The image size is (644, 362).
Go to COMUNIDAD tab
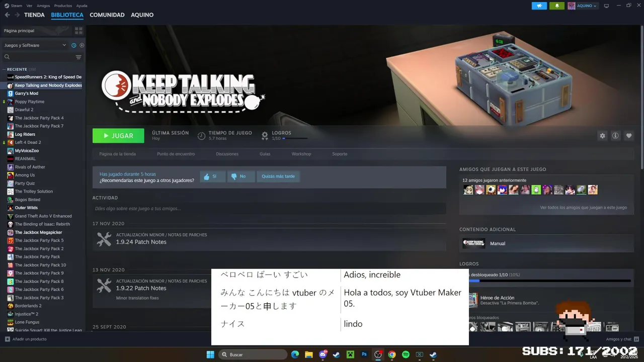pos(107,15)
